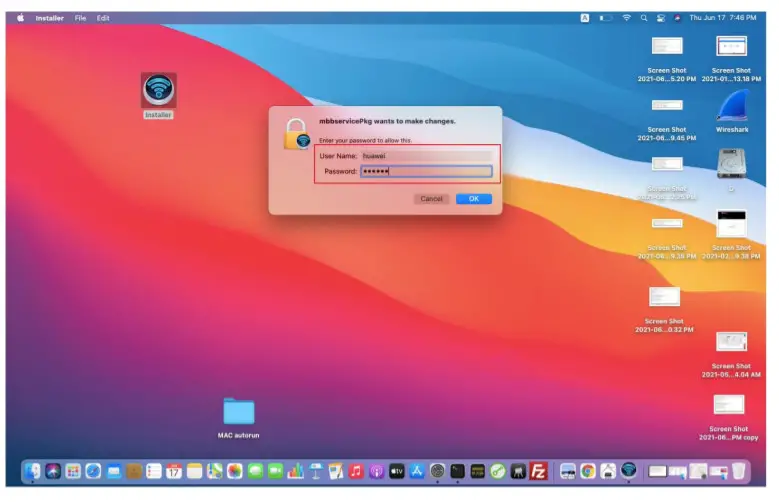
Task: Open the Installer menu in menu bar
Action: tap(50, 18)
